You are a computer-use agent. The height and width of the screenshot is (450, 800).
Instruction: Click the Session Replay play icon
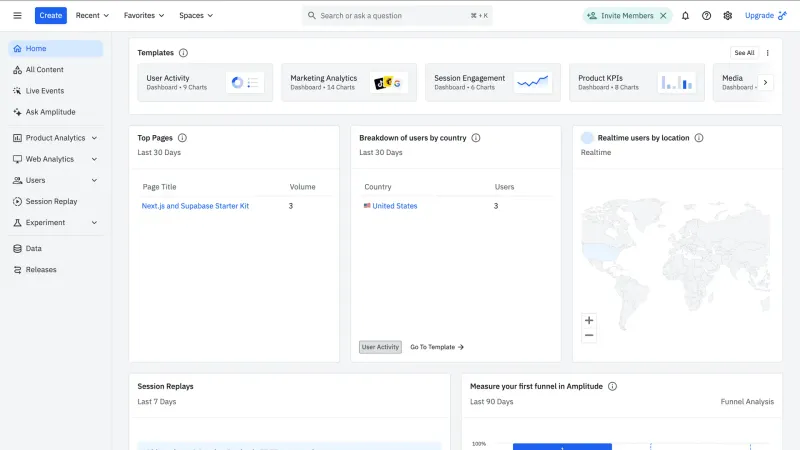17,202
